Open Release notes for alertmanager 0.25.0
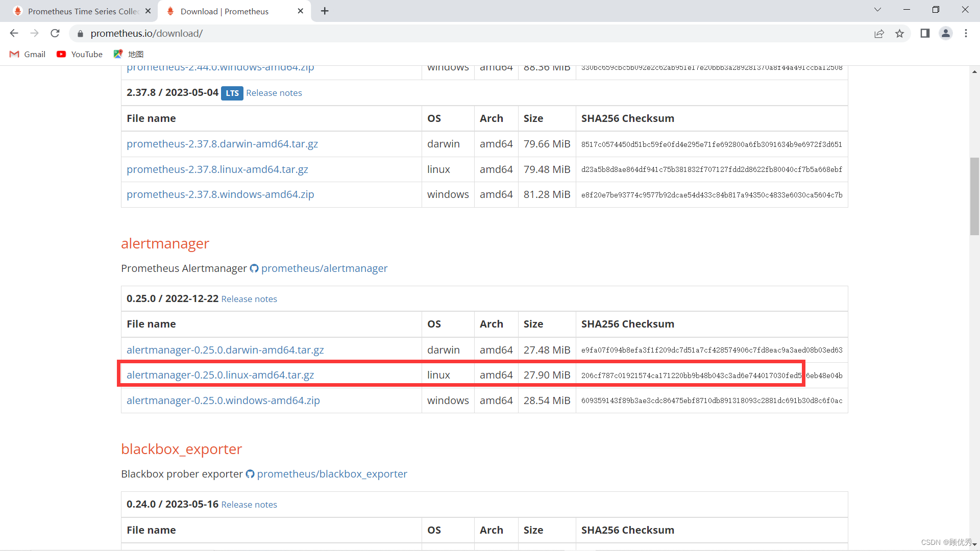 pos(249,298)
